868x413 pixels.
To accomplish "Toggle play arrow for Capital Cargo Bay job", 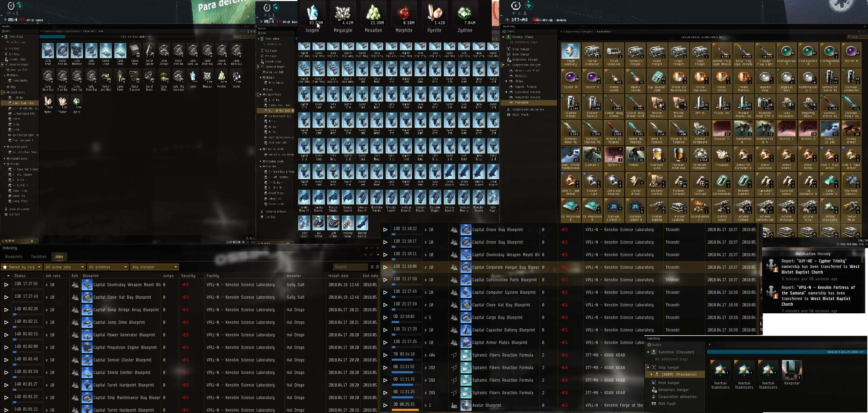I will pyautogui.click(x=385, y=318).
